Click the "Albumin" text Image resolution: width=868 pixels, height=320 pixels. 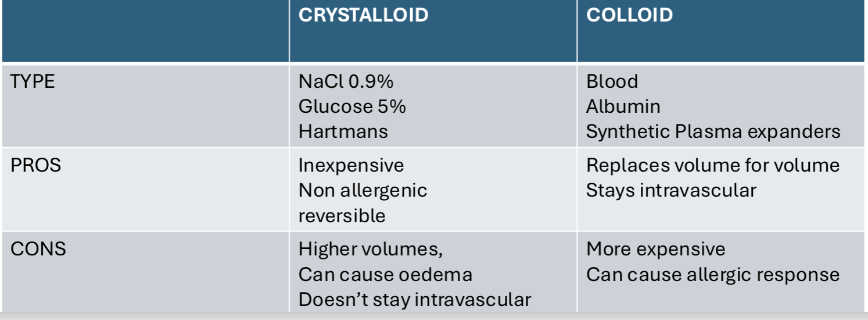point(623,106)
